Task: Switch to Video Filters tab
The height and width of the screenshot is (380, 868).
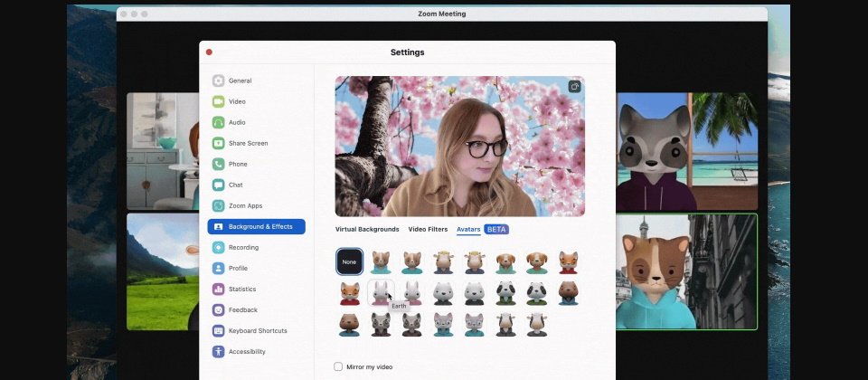Action: [428, 229]
